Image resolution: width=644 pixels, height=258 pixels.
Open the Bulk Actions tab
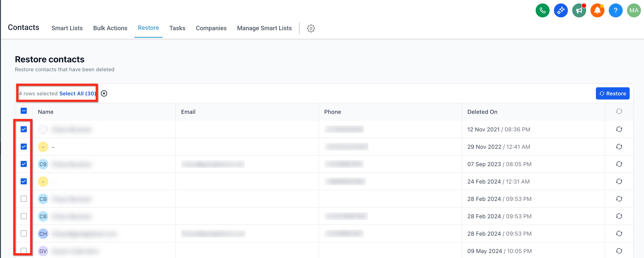pos(110,28)
